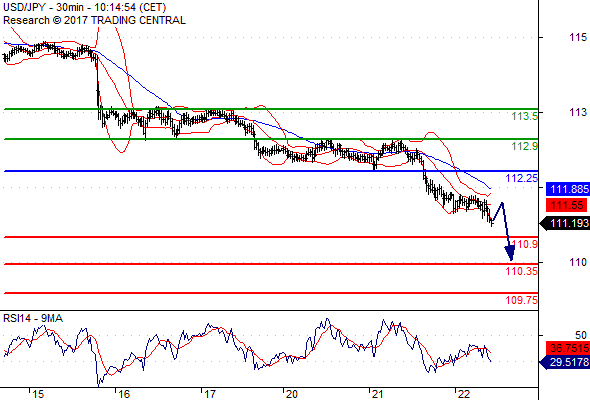Screen dimensions: 590x400
Task: Click the blue 29.5178 RSI value marker
Action: (565, 362)
